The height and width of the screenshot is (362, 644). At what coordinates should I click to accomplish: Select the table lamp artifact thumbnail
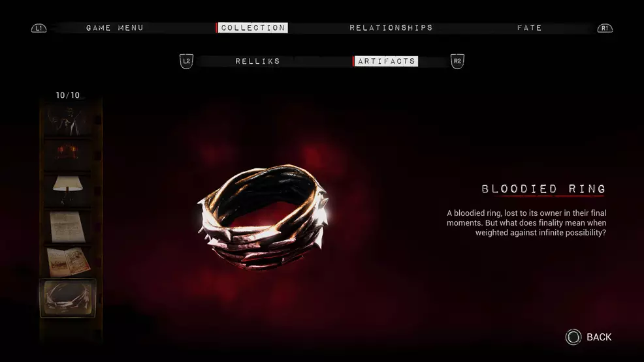[68, 190]
